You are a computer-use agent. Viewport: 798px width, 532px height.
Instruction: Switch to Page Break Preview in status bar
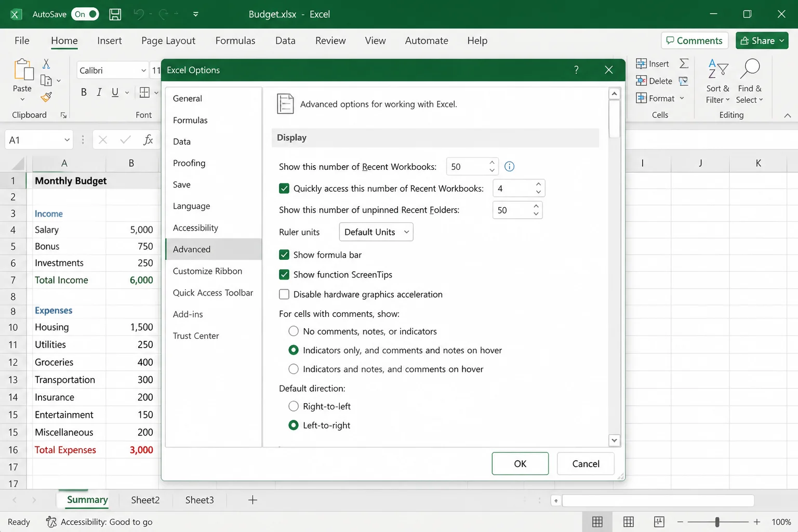[x=659, y=522]
